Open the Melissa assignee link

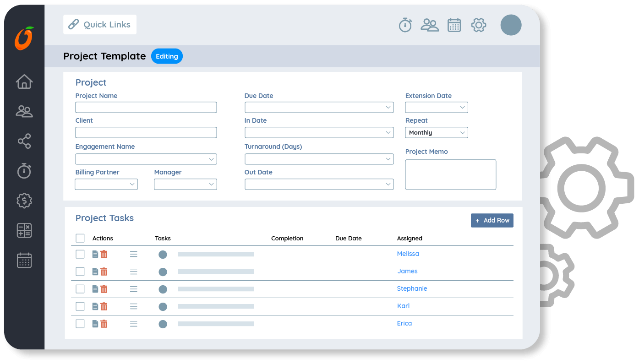(x=408, y=254)
